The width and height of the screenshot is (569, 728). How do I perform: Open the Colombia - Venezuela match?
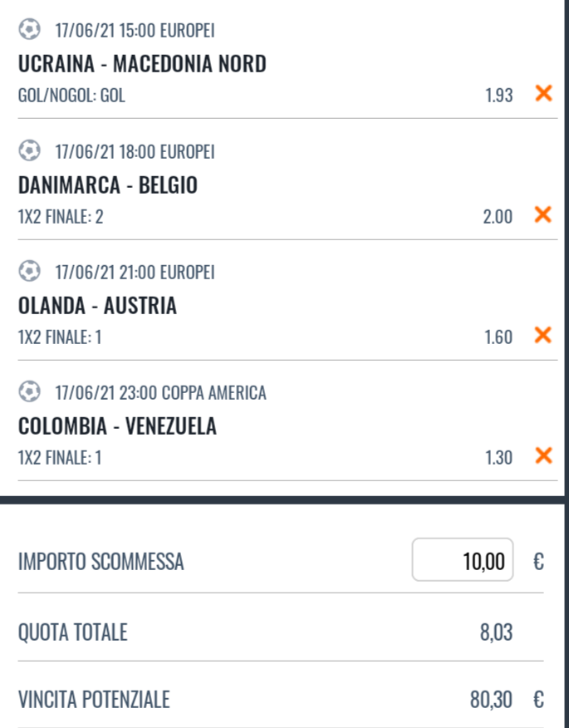[x=117, y=426]
